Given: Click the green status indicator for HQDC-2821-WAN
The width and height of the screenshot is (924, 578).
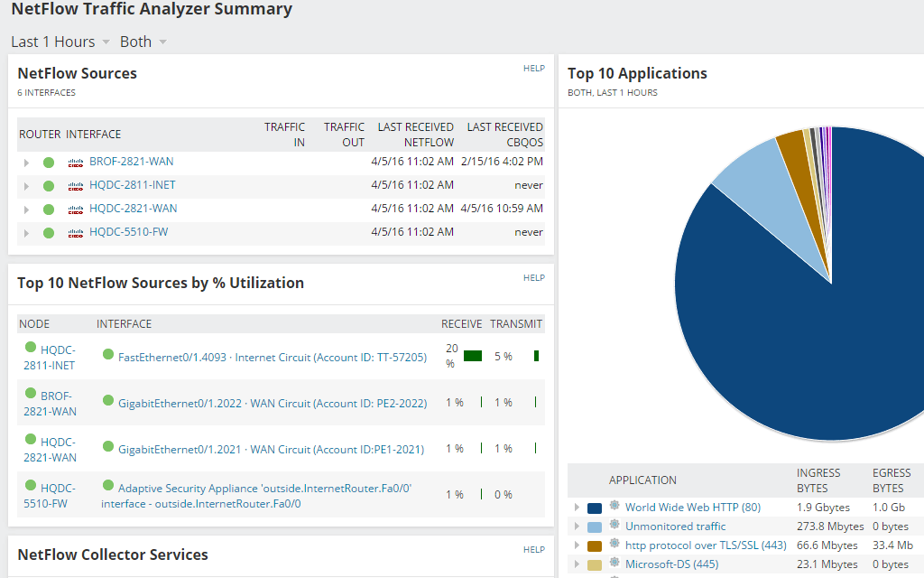Looking at the screenshot, I should click(49, 208).
